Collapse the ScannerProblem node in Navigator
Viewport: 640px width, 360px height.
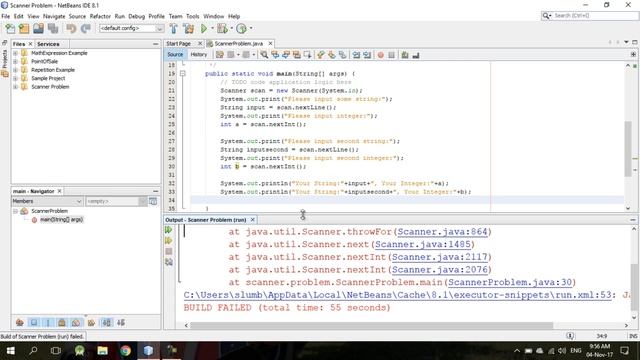click(x=15, y=211)
